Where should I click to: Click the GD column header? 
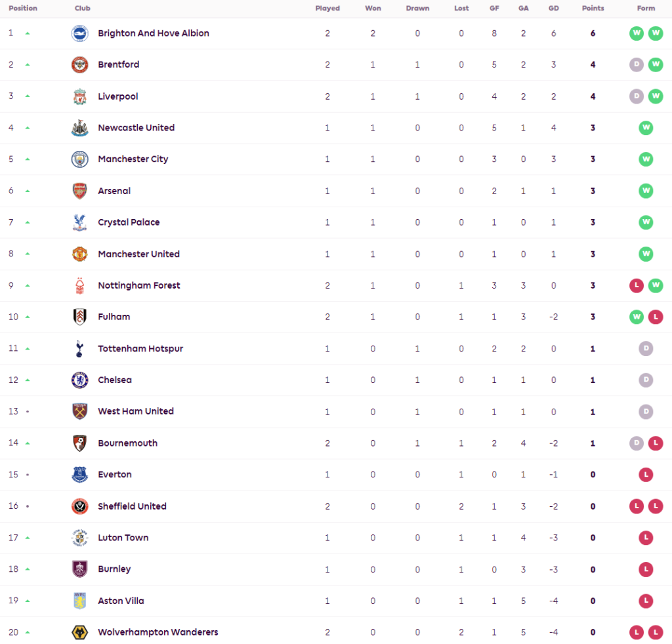(x=553, y=9)
